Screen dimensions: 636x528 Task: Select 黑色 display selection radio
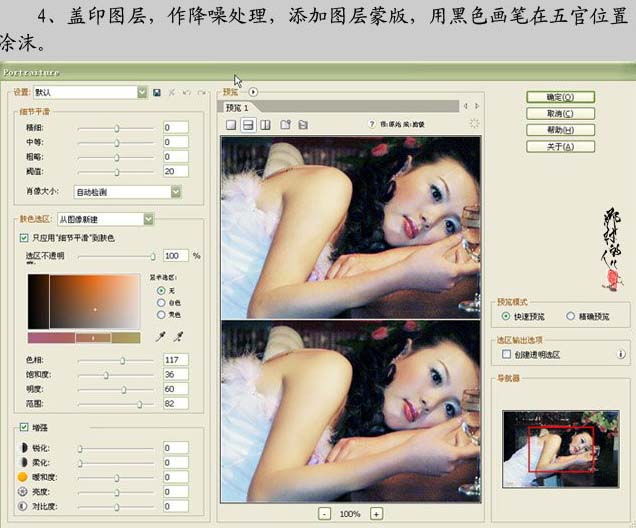[x=161, y=314]
